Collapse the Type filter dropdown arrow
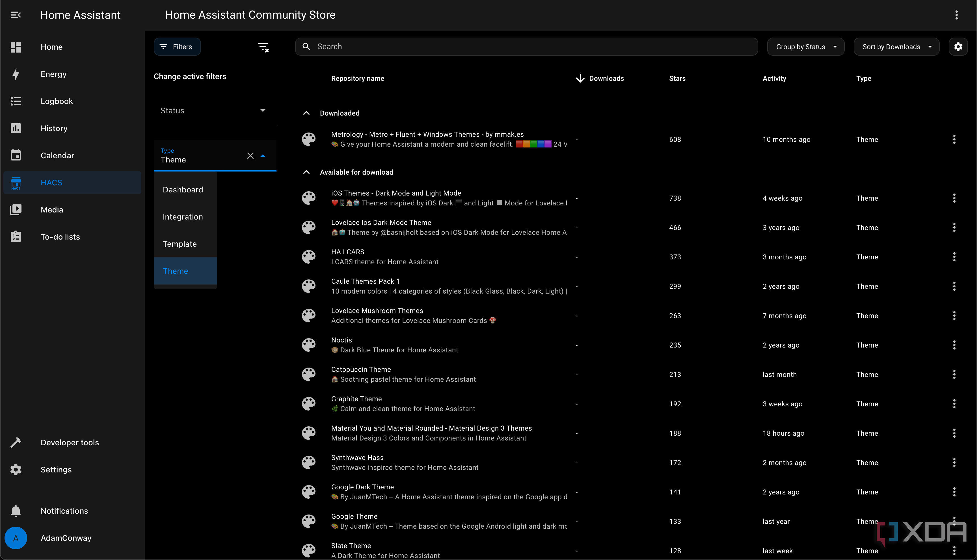Screen dimensions: 977x560 click(x=263, y=156)
